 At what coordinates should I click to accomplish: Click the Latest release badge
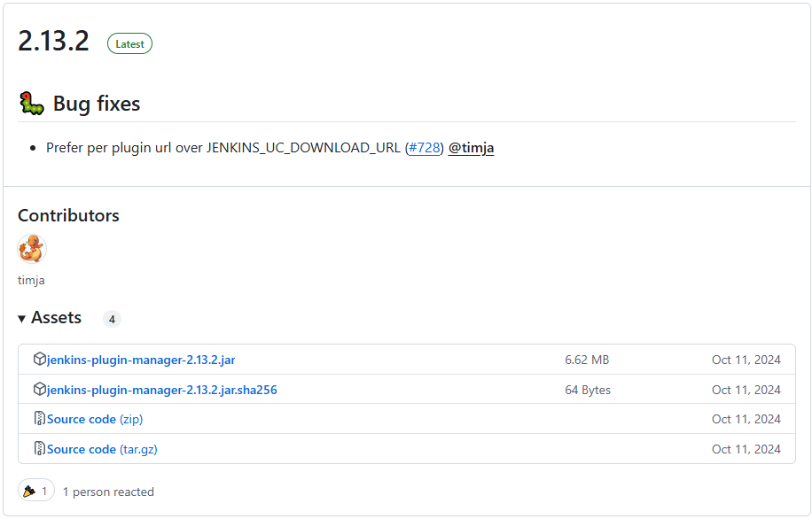click(x=129, y=44)
